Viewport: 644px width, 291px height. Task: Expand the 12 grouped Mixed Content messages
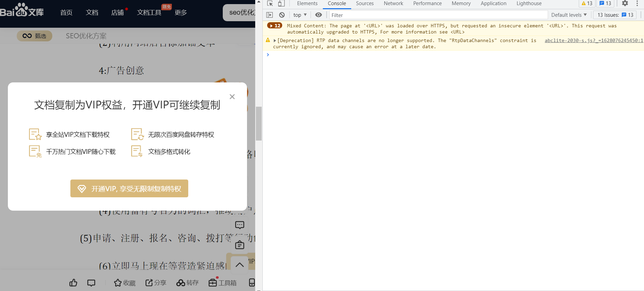[x=274, y=26]
